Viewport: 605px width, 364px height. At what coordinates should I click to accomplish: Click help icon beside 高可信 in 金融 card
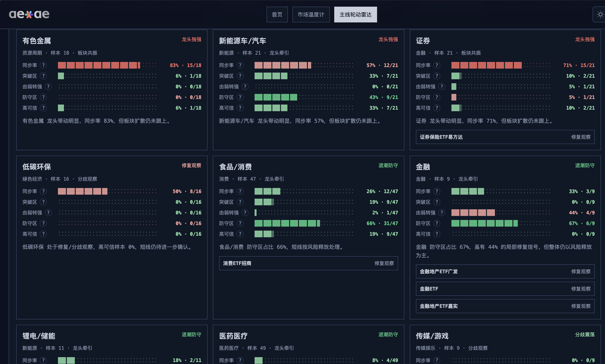[x=437, y=234]
